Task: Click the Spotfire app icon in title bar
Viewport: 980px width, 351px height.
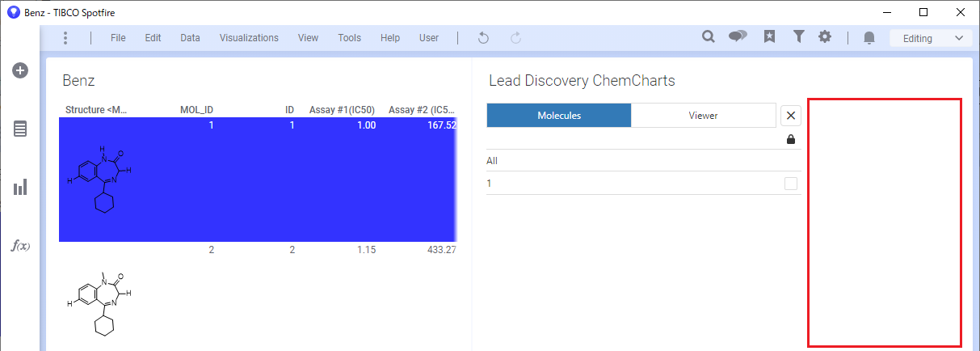Action: point(13,12)
